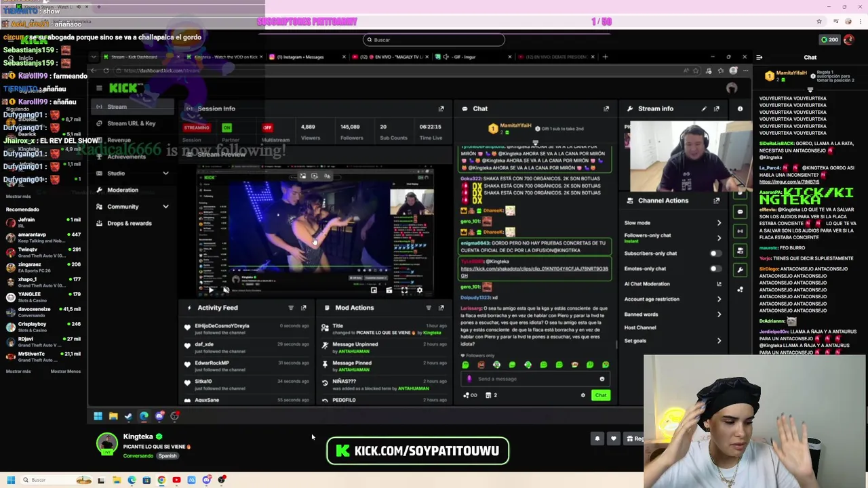The height and width of the screenshot is (488, 868).
Task: Pop out the Stream info panel
Action: tap(717, 108)
